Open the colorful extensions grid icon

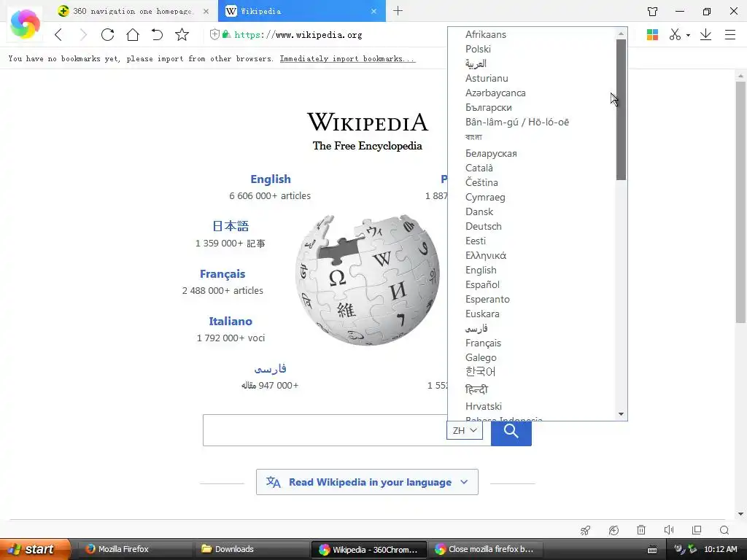(x=652, y=35)
